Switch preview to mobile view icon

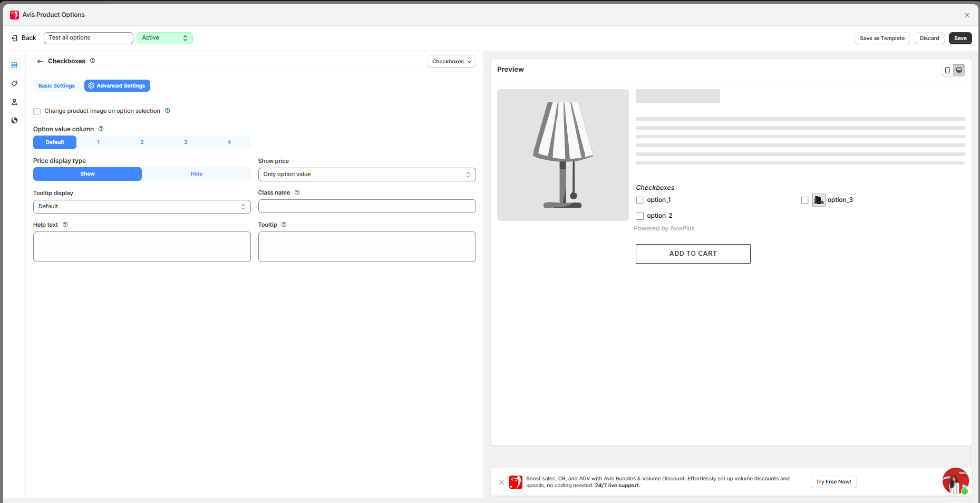[947, 70]
